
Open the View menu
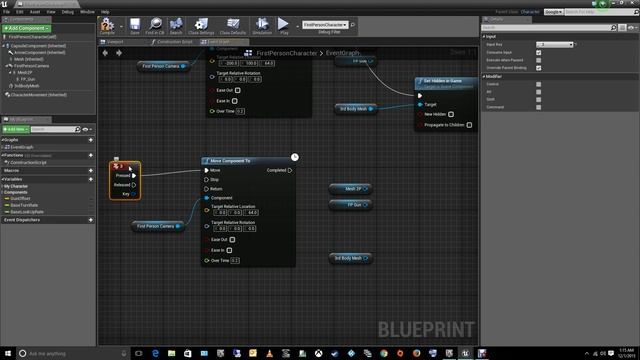(51, 12)
